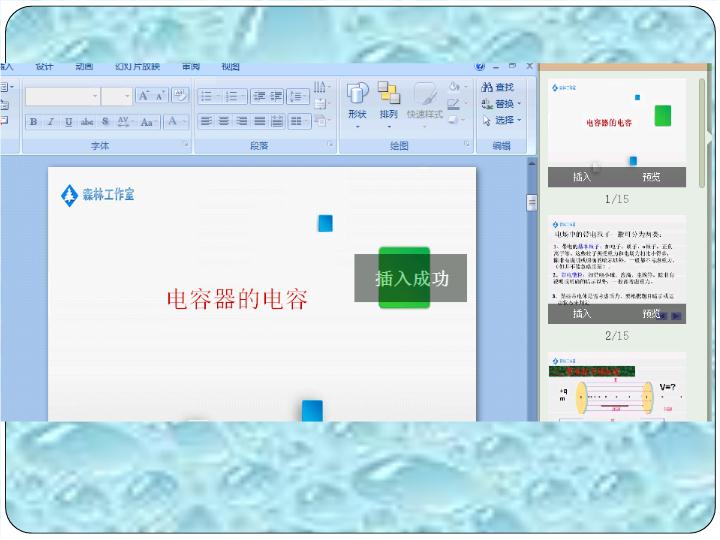Toggle underline formatting

click(68, 122)
